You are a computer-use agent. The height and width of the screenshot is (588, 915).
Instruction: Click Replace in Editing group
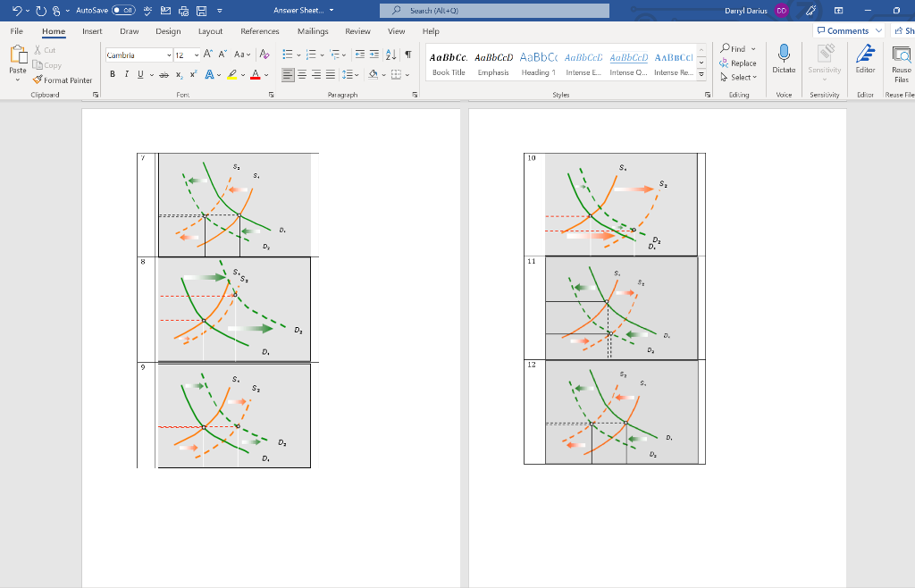737,63
